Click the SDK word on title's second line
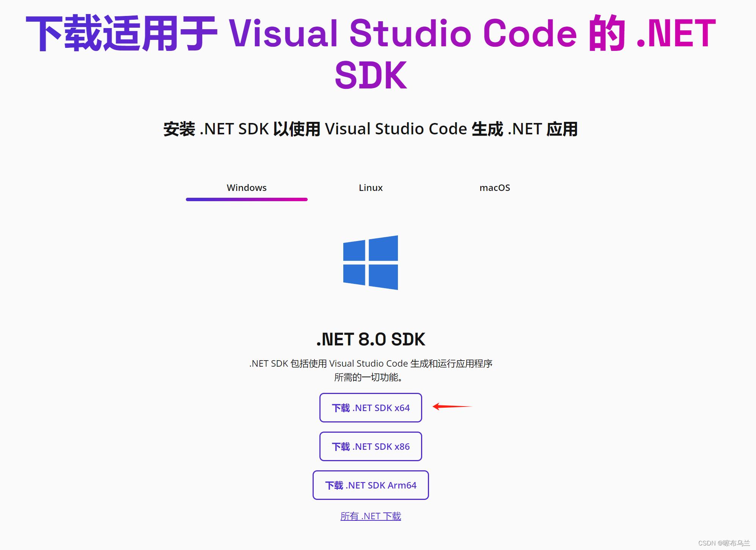The image size is (756, 550). click(371, 76)
